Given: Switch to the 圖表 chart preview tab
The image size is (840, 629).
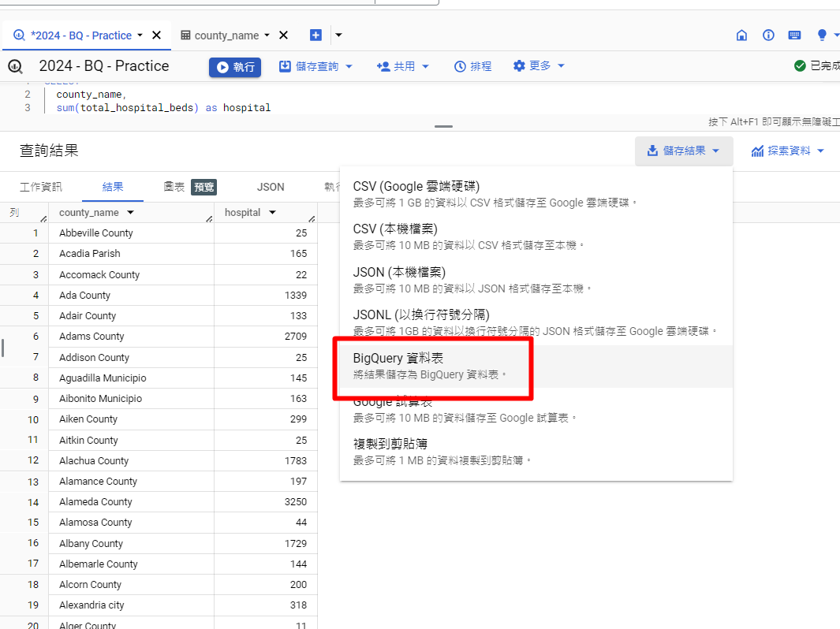Looking at the screenshot, I should [189, 187].
